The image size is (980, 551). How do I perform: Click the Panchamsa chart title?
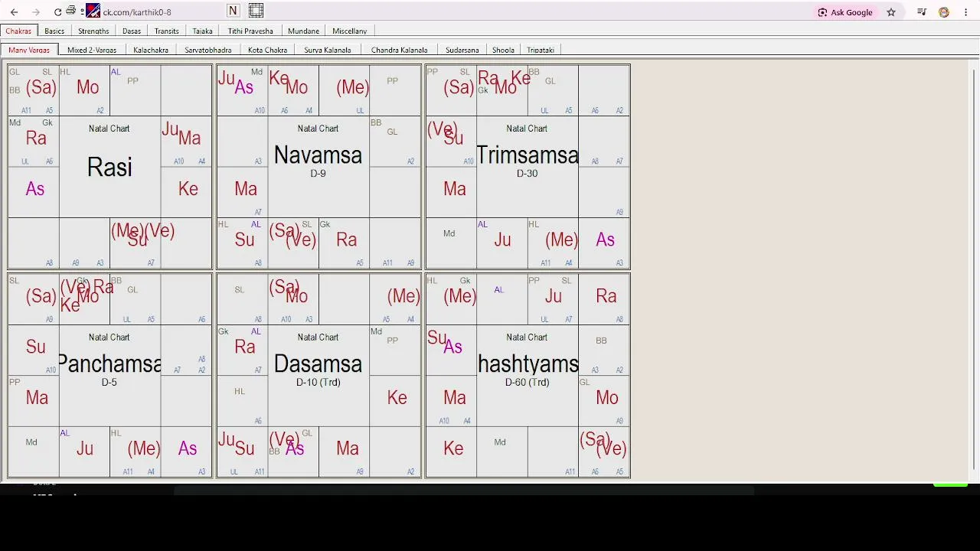click(x=109, y=364)
